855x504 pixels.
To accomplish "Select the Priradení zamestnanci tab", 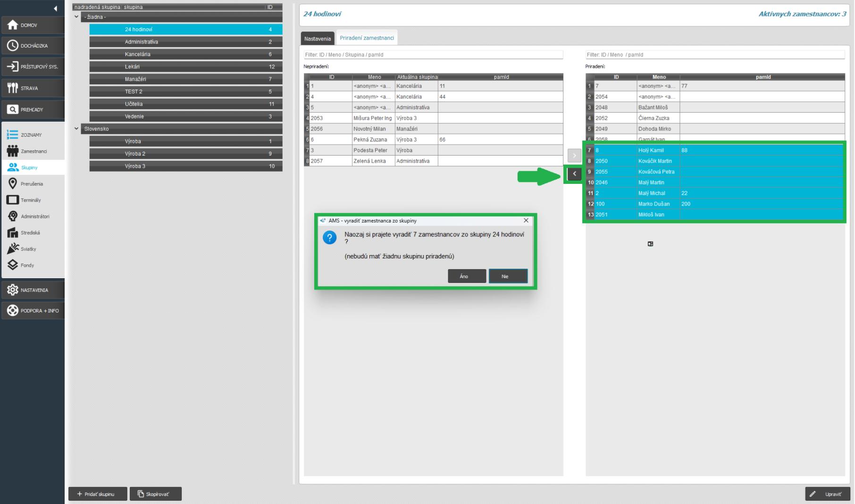I will point(367,38).
